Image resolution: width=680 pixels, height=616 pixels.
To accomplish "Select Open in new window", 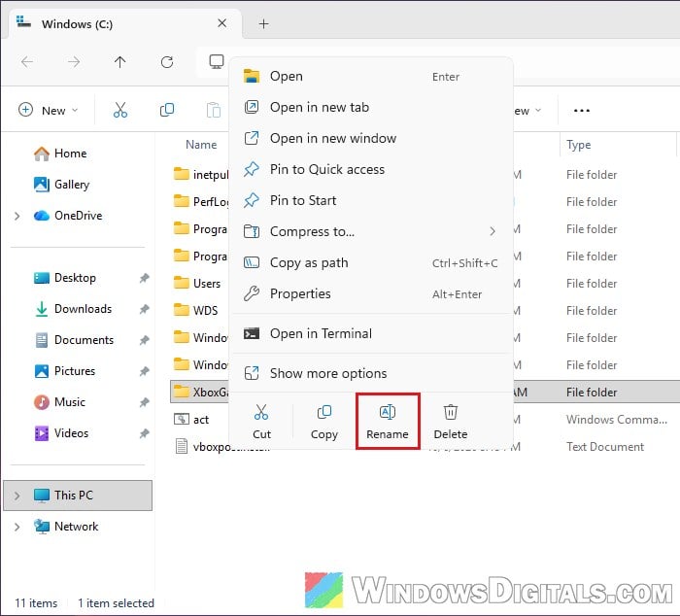I will (x=371, y=138).
